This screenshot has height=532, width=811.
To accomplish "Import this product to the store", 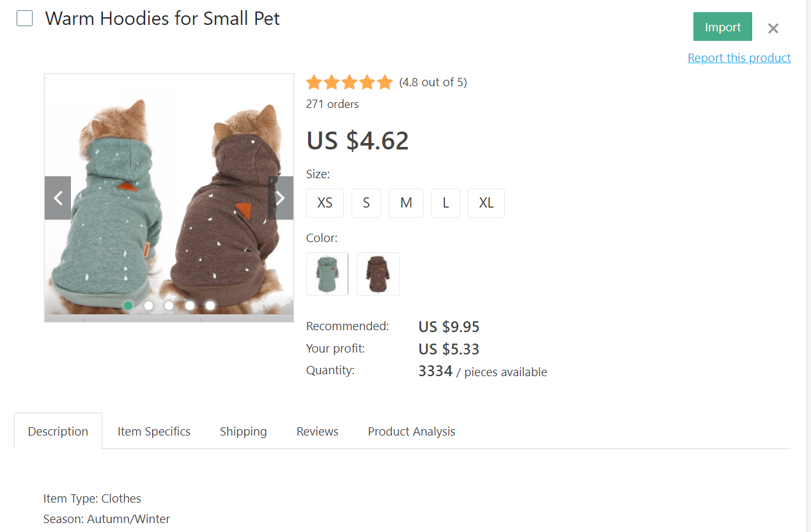I will [x=722, y=27].
